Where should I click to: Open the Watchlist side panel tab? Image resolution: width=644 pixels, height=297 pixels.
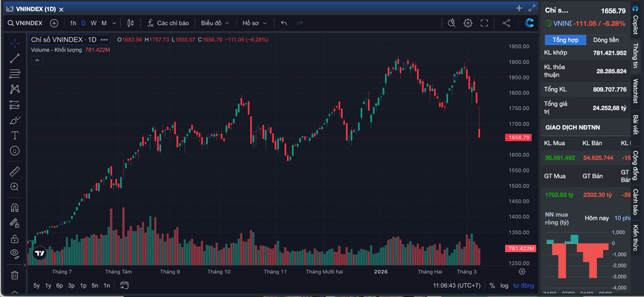[635, 91]
